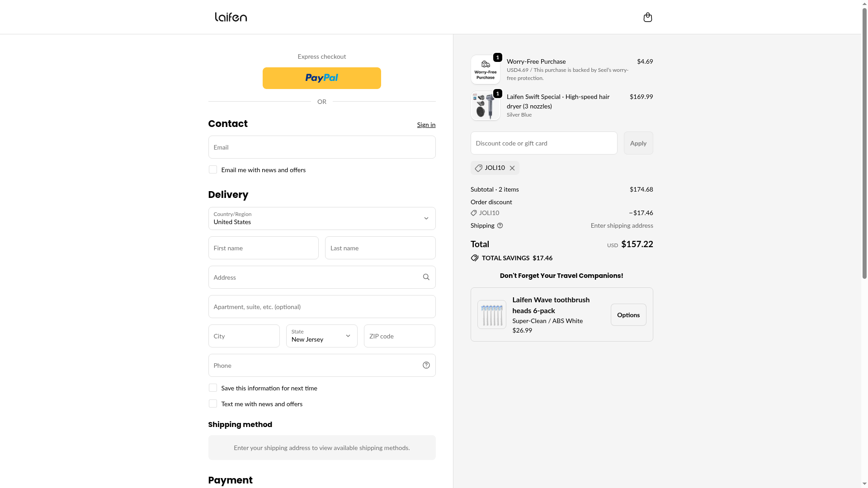Remove the JOLI10 discount code tag
This screenshot has height=488, width=868.
coord(512,168)
